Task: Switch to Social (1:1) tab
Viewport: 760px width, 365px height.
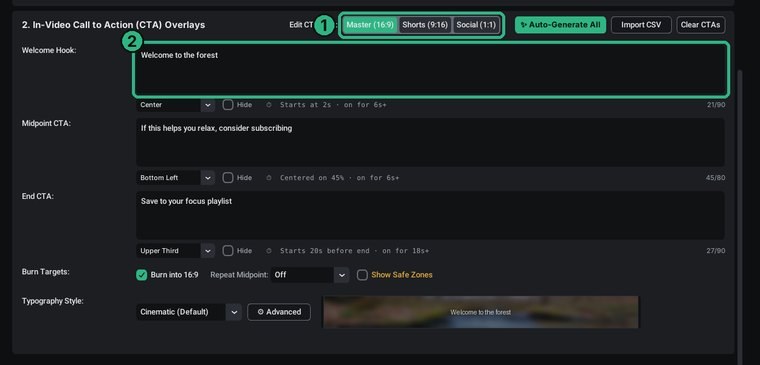Action: point(476,25)
